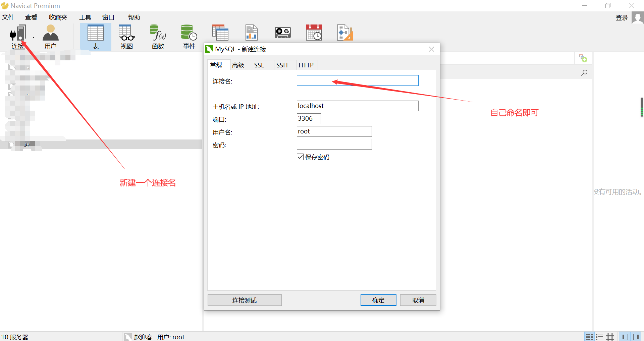Switch to the HTTP tab
644x341 pixels.
pos(306,65)
